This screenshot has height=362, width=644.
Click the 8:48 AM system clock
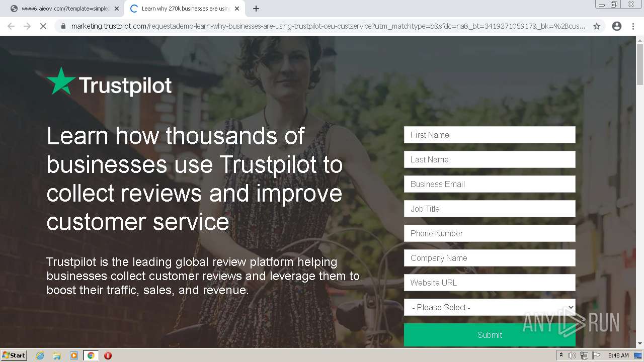[618, 355]
